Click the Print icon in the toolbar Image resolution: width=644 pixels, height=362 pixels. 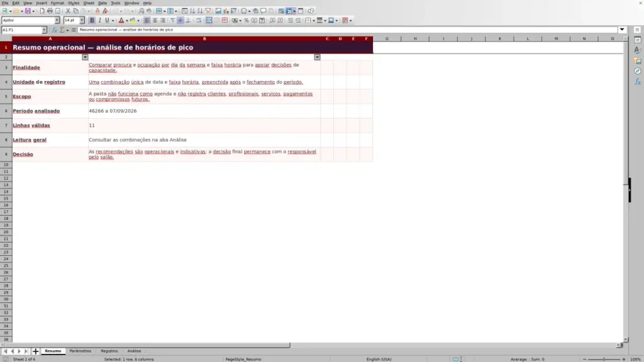pos(50,11)
